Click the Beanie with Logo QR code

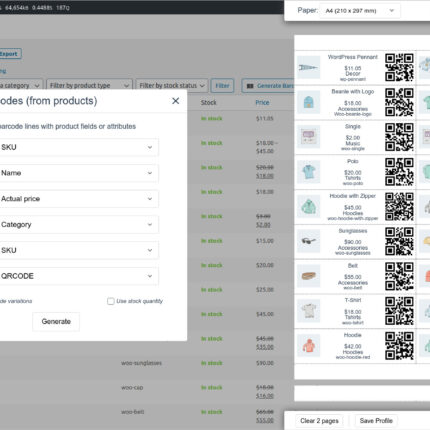(x=399, y=102)
